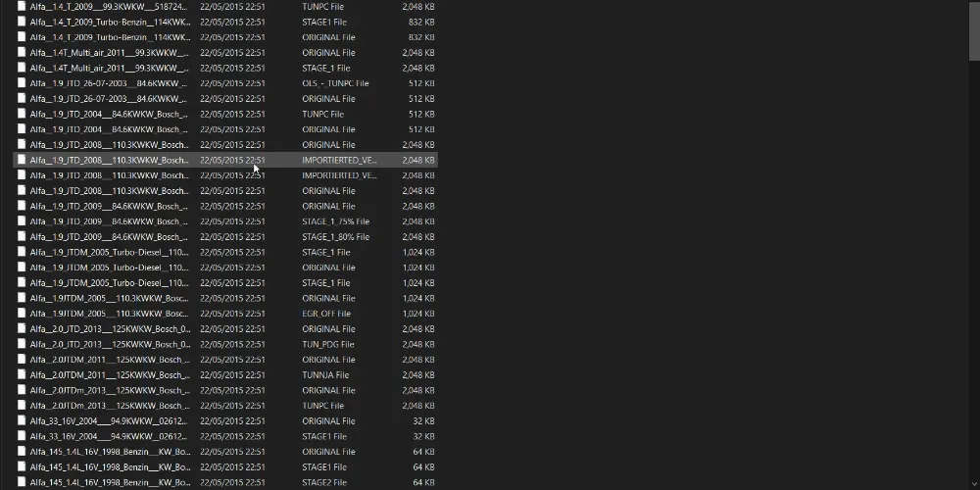Screen dimensions: 980x490
Task: Click the icon of the 1.4T_Multi_air_2011 ORIGINAL file
Action: point(22,53)
